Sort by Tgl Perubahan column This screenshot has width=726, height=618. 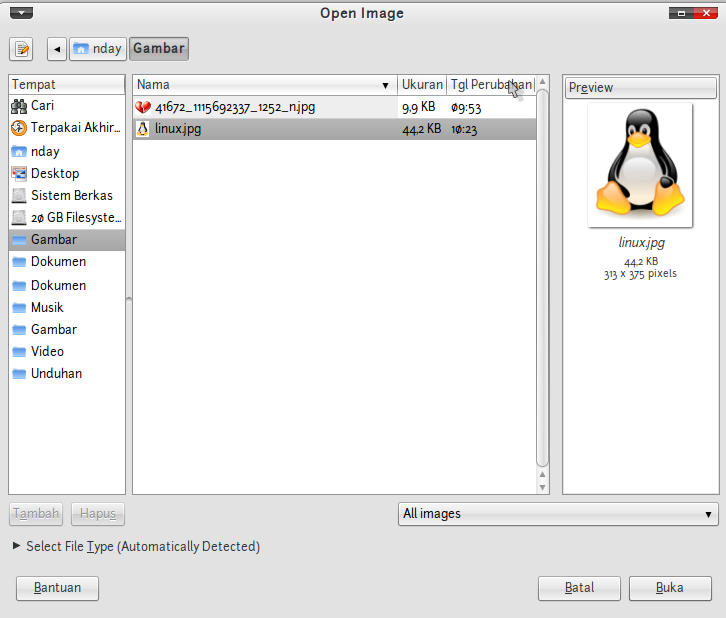[490, 85]
